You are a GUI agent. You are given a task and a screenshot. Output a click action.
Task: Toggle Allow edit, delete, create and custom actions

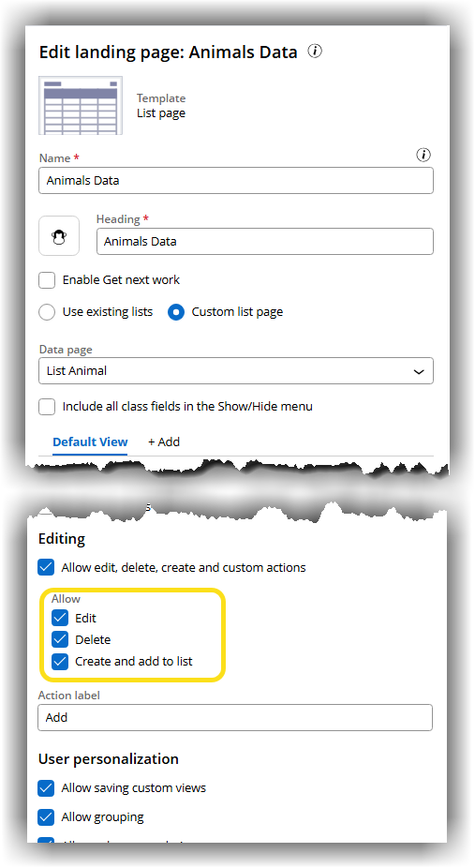[x=46, y=567]
